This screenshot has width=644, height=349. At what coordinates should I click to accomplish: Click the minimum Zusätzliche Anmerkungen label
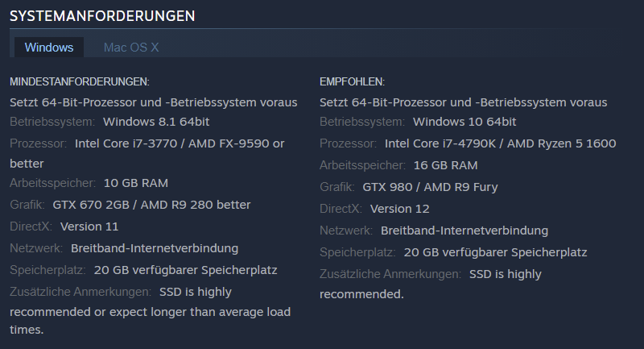[80, 291]
